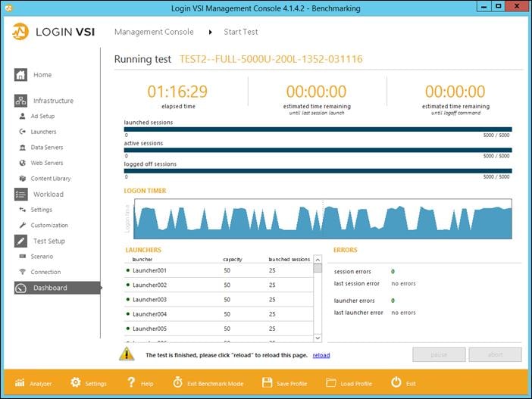Go to Test Setup section
Image resolution: width=532 pixels, height=399 pixels.
pos(49,241)
